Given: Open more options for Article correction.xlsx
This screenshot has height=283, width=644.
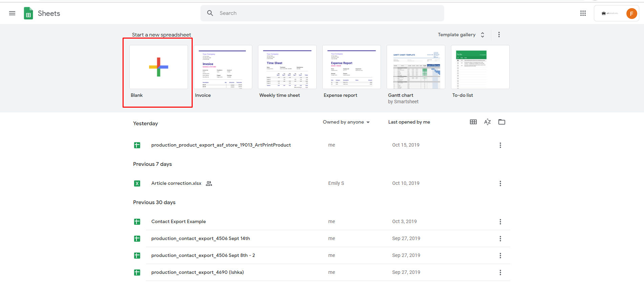Looking at the screenshot, I should pos(500,183).
